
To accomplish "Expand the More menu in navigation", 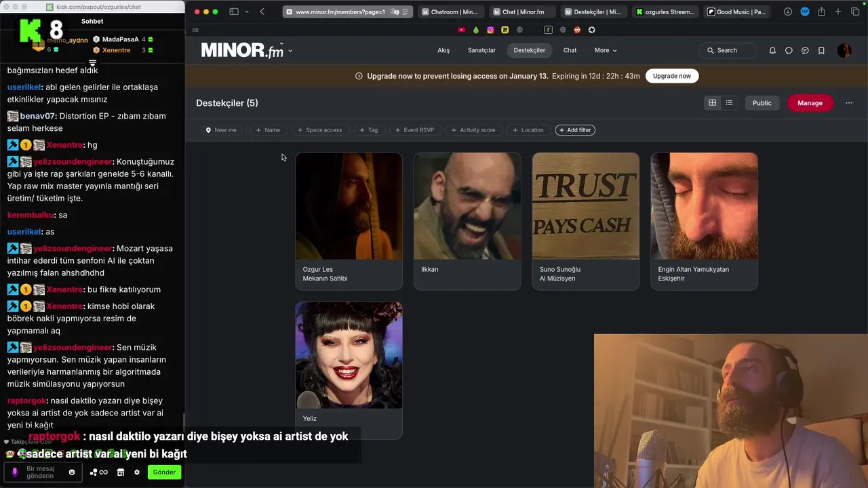I will click(x=606, y=50).
